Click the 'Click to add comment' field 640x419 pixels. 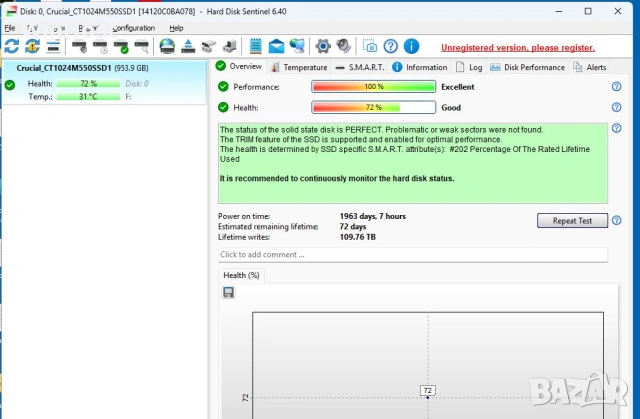coord(413,255)
